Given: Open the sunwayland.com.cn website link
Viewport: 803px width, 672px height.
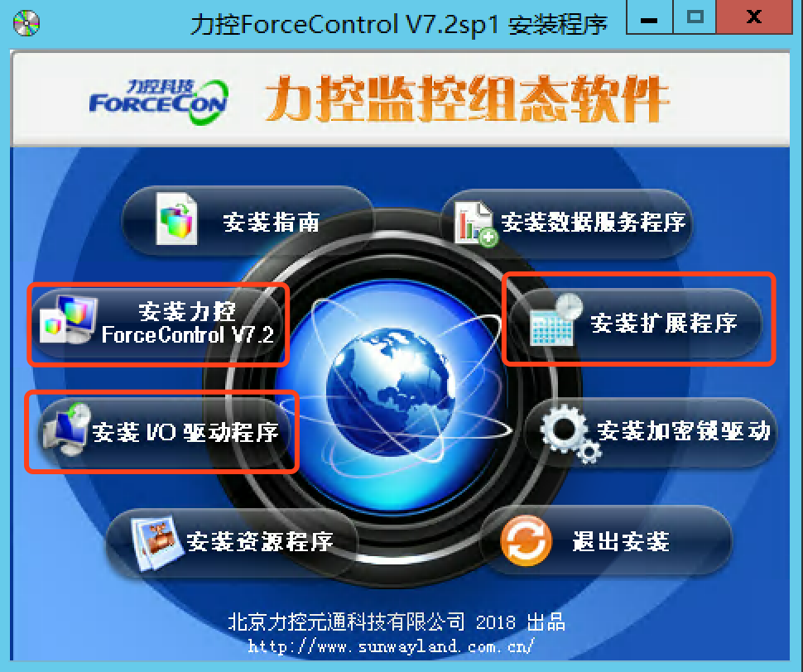Looking at the screenshot, I should (392, 646).
